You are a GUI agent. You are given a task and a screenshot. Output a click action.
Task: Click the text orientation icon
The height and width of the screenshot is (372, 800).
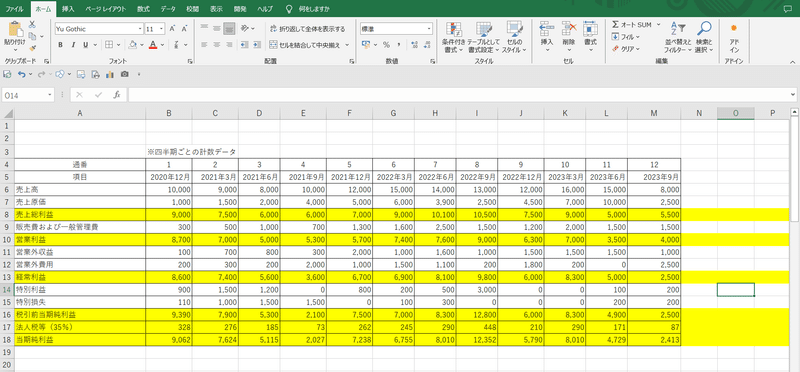(245, 28)
